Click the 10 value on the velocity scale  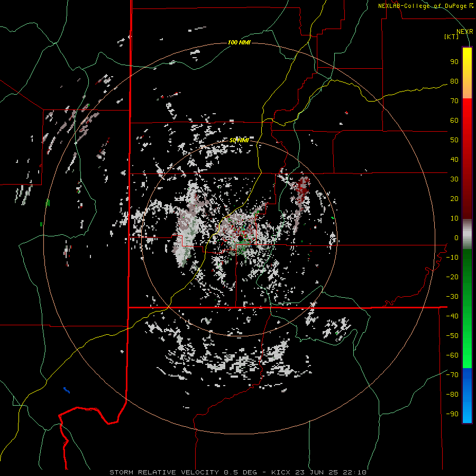pyautogui.click(x=454, y=218)
